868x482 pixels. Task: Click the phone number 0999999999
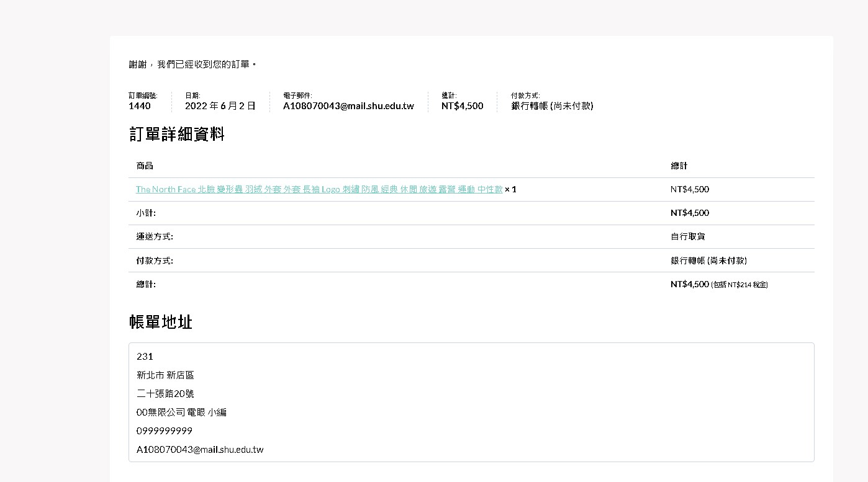(x=165, y=431)
